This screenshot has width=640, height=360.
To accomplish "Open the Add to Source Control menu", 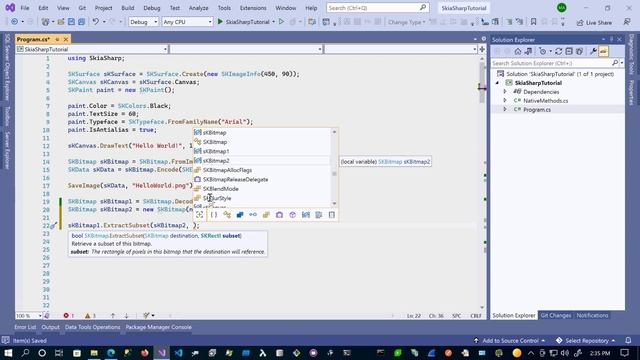I will 510,340.
